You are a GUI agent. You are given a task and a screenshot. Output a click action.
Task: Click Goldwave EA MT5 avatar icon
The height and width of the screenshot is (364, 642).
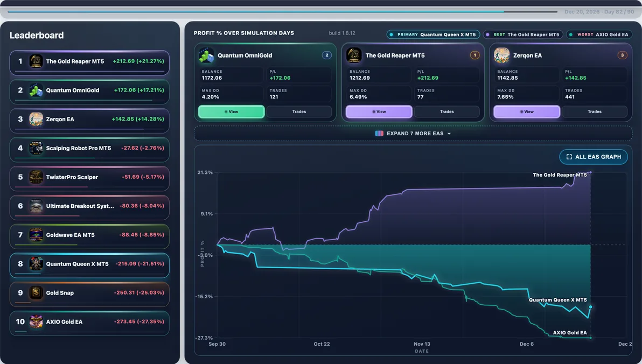click(x=36, y=235)
